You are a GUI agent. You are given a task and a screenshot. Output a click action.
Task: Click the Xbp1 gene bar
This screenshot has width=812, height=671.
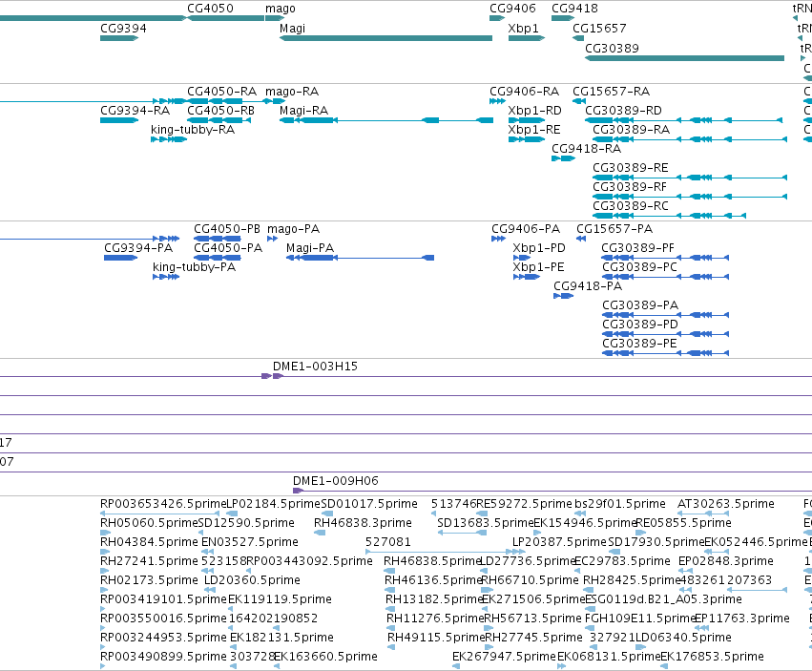(x=526, y=38)
